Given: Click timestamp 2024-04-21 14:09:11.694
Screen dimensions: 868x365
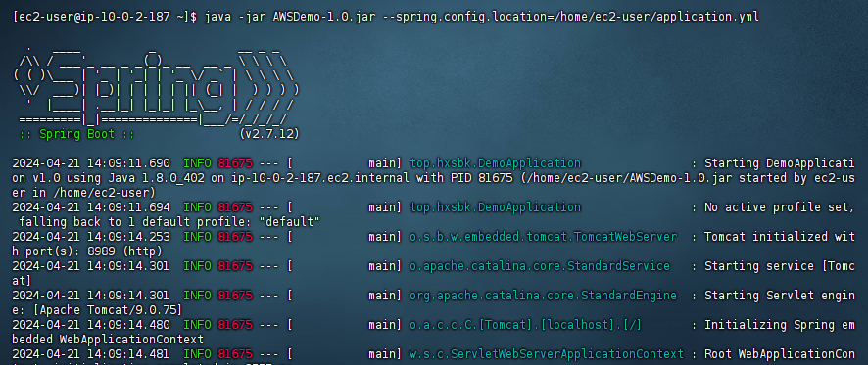Looking at the screenshot, I should (91, 207).
